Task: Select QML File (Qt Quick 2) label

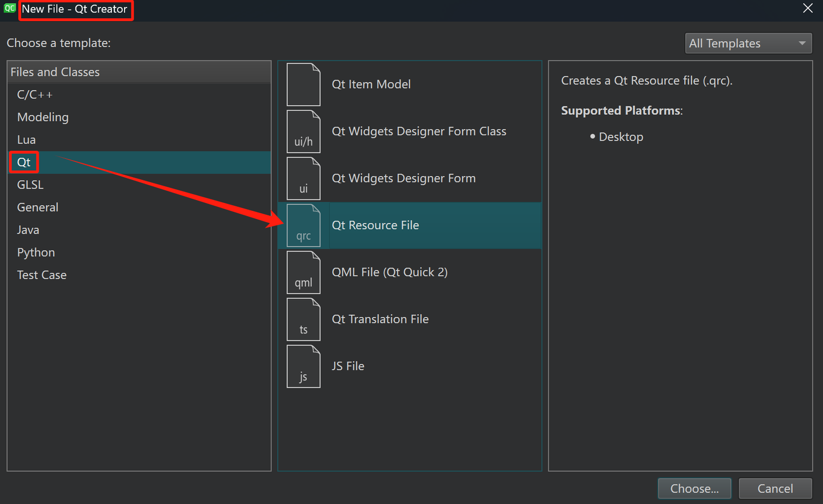Action: coord(390,273)
